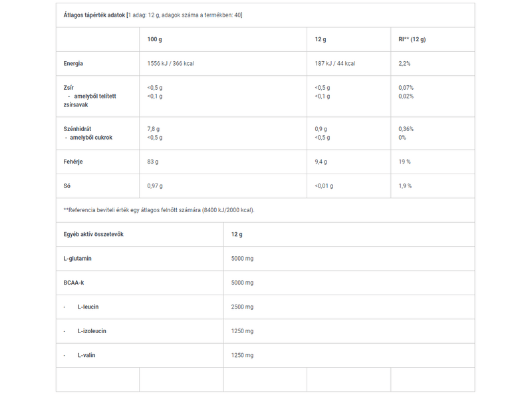The height and width of the screenshot is (399, 532).
Task: Select the '187 kJ / 44 kcal' cell
Action: coord(335,63)
